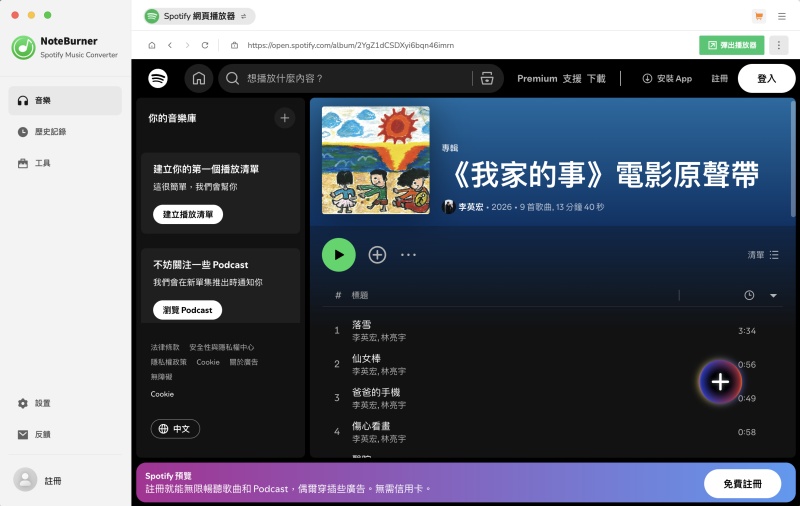Open 設置 settings in sidebar
This screenshot has width=800, height=506.
[x=65, y=403]
